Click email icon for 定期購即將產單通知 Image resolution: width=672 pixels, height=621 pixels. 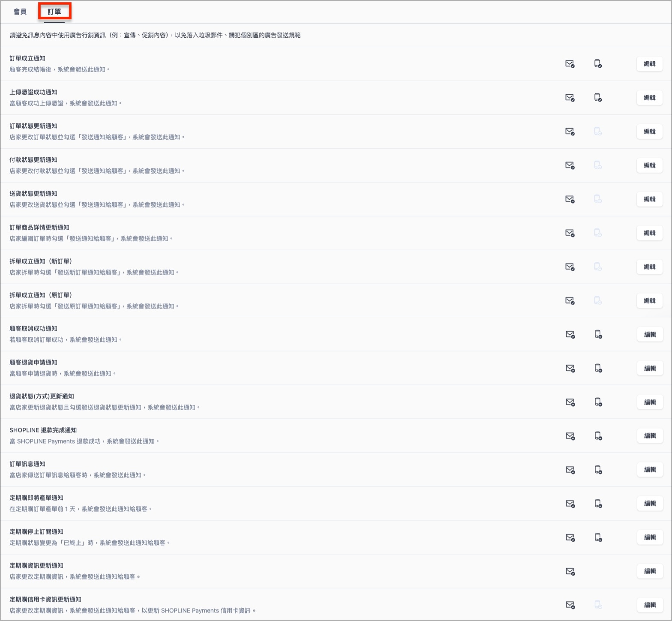point(570,504)
